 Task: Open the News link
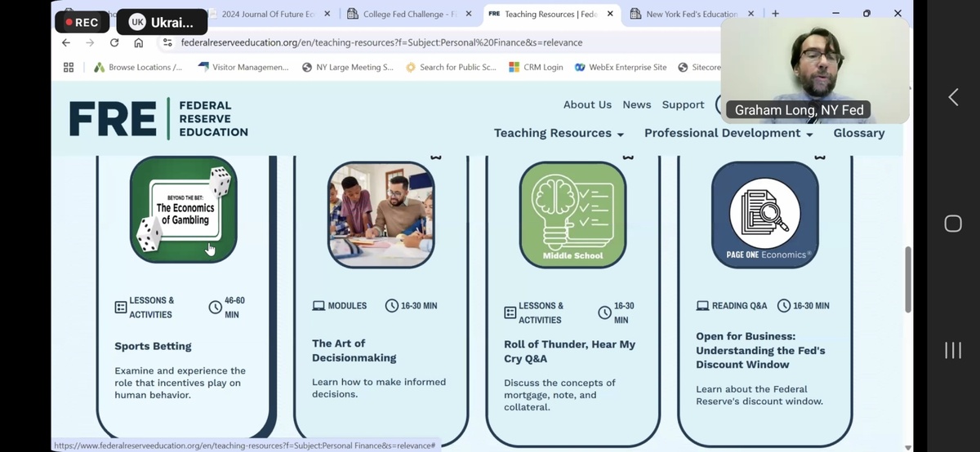pyautogui.click(x=637, y=104)
